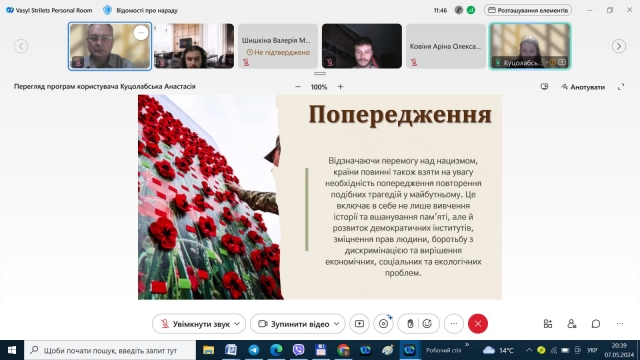Show next participants with right arrow
This screenshot has width=640, height=360.
point(619,46)
